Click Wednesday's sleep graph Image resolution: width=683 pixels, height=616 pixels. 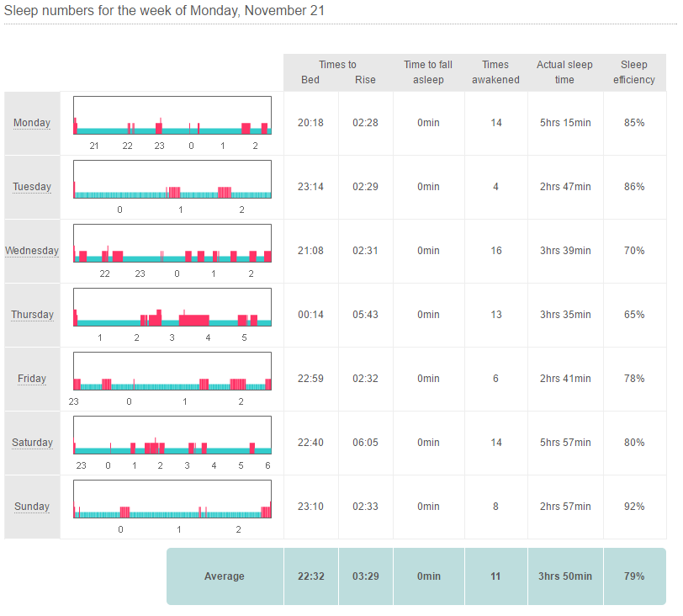click(x=172, y=243)
